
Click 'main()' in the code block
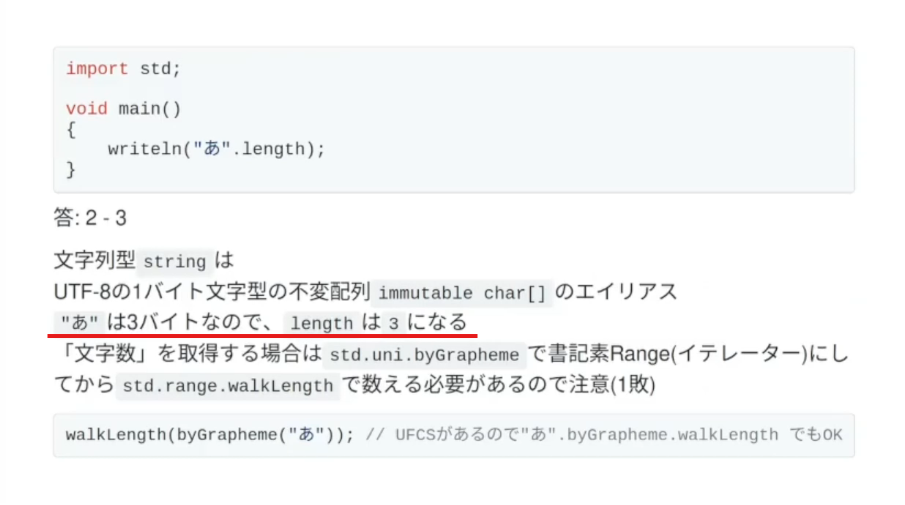coord(150,109)
